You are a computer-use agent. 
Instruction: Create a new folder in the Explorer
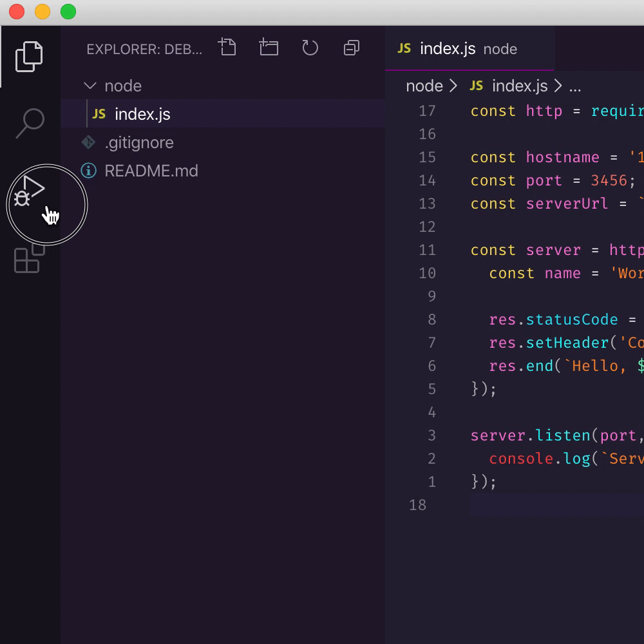tap(269, 48)
